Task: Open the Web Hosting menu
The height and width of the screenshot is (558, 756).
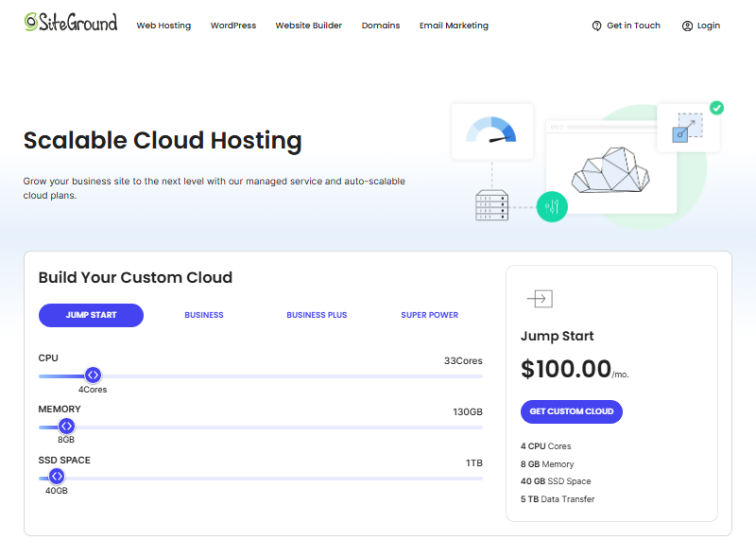Action: 163,26
